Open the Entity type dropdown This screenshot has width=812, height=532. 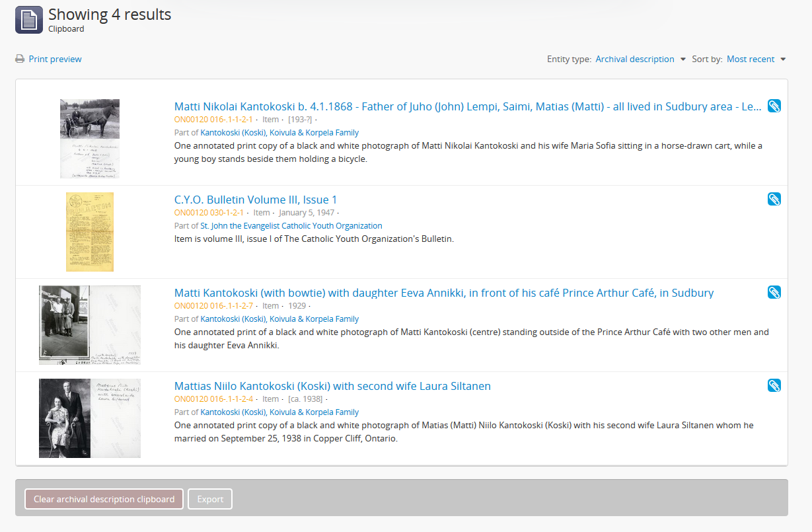click(x=640, y=59)
